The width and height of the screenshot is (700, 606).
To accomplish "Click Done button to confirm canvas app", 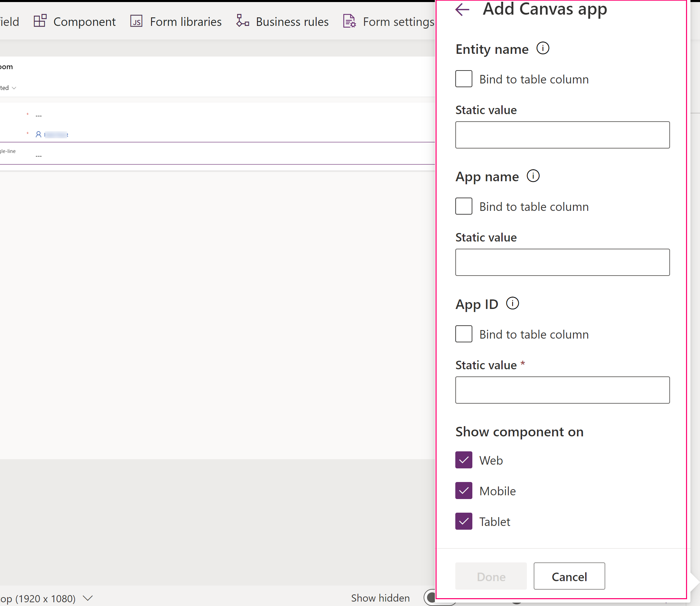I will tap(491, 576).
